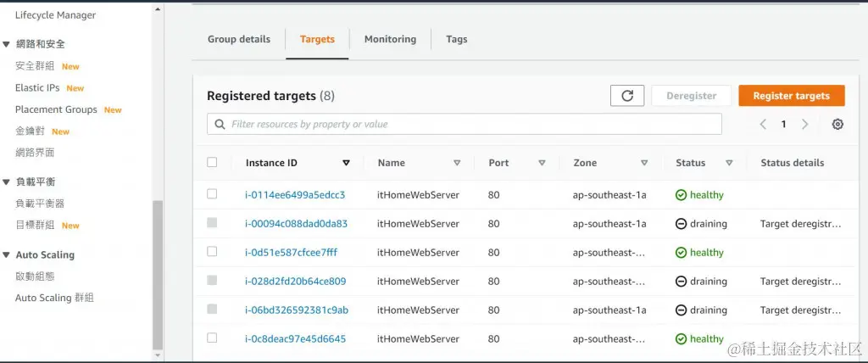Open Lifecycle Manager in sidebar
Image resolution: width=868 pixels, height=363 pixels.
click(55, 15)
